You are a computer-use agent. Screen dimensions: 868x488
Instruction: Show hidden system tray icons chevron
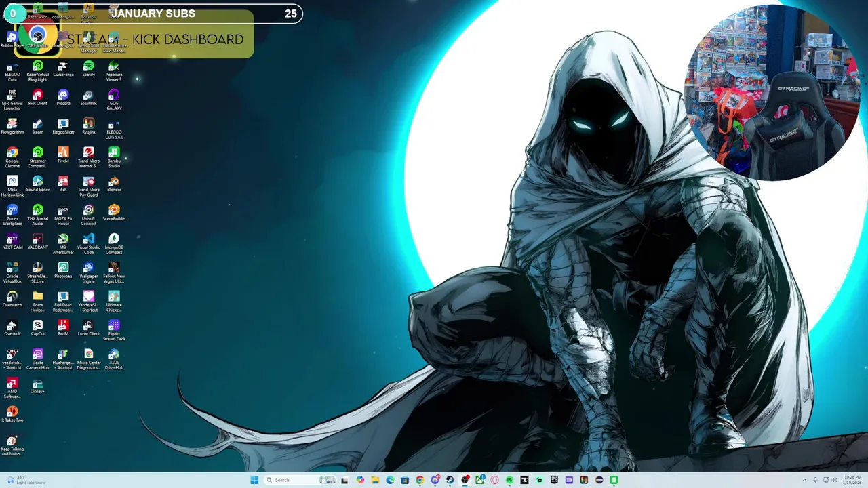pyautogui.click(x=805, y=480)
